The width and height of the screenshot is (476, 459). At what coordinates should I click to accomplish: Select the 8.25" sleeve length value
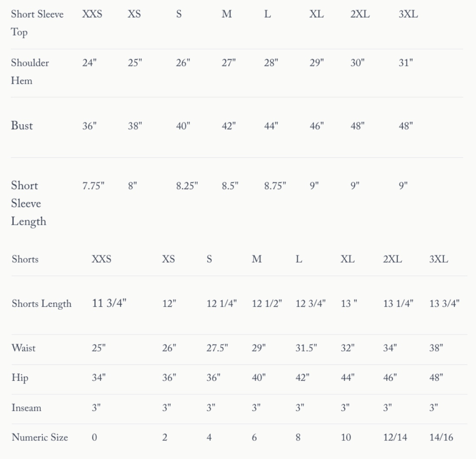[187, 186]
